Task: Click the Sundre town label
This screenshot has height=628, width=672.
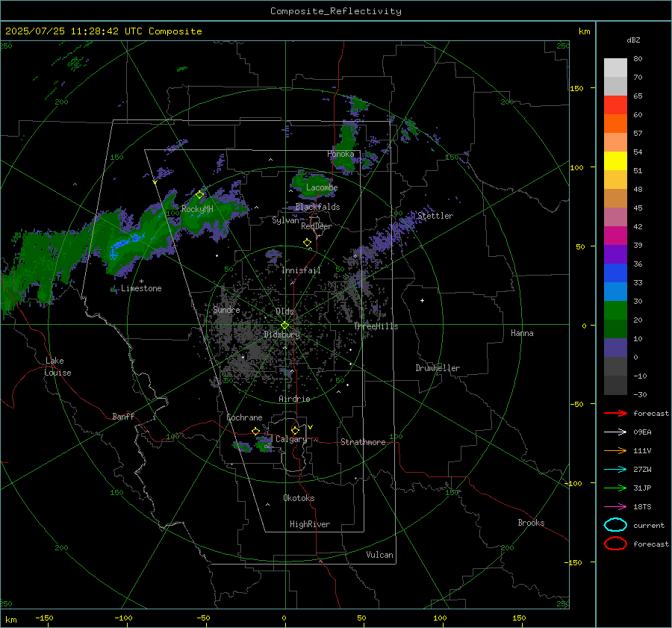Action: [226, 309]
